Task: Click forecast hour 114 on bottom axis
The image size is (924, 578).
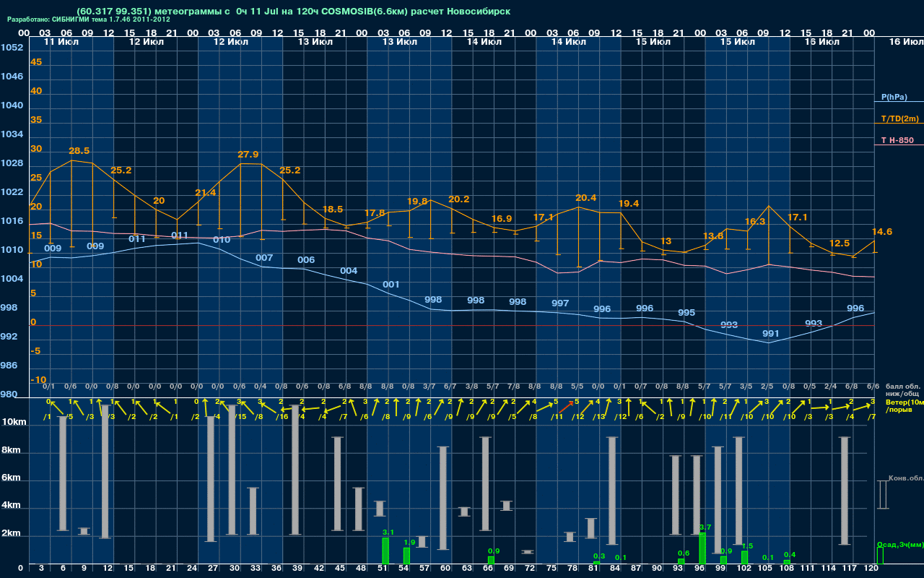Action: 829,569
